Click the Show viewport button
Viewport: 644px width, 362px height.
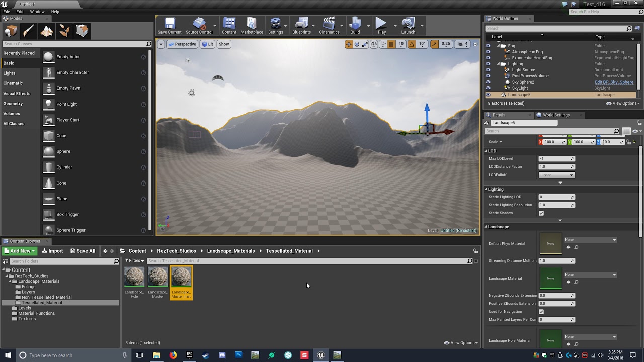(224, 44)
